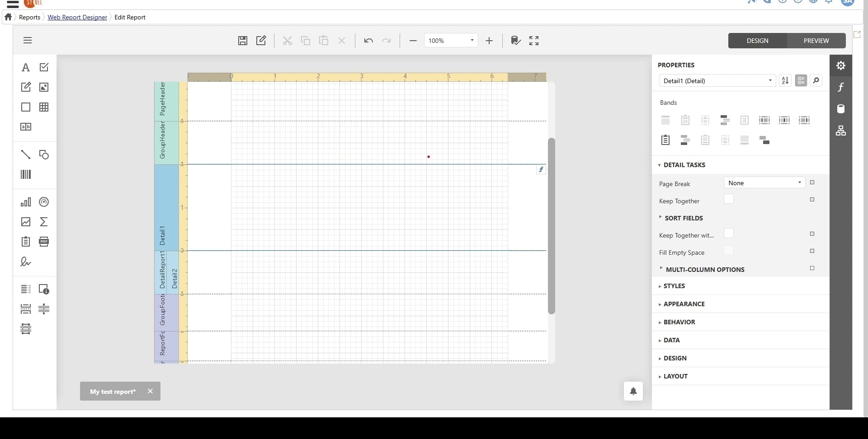Open Web Report Designer breadcrumb link
This screenshot has height=439, width=868.
[77, 17]
